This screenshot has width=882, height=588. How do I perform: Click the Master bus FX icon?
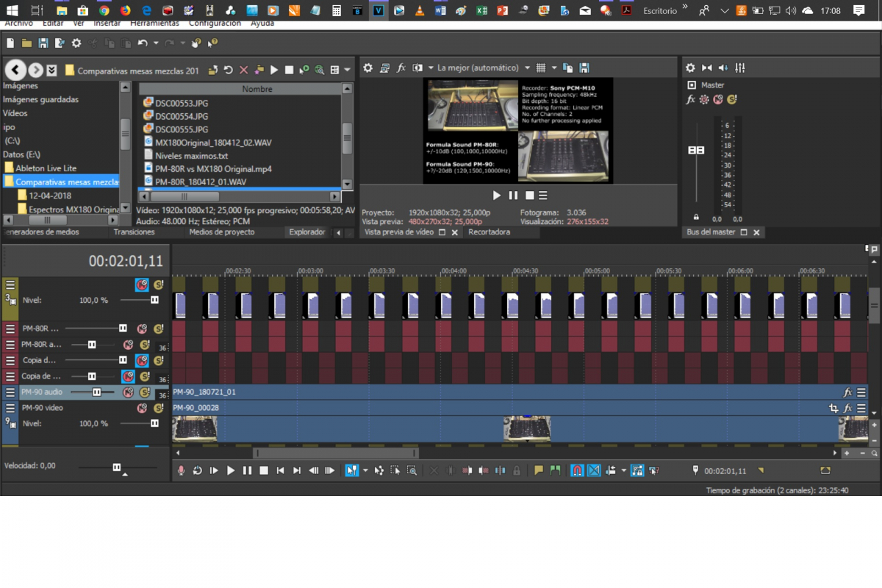(x=691, y=99)
